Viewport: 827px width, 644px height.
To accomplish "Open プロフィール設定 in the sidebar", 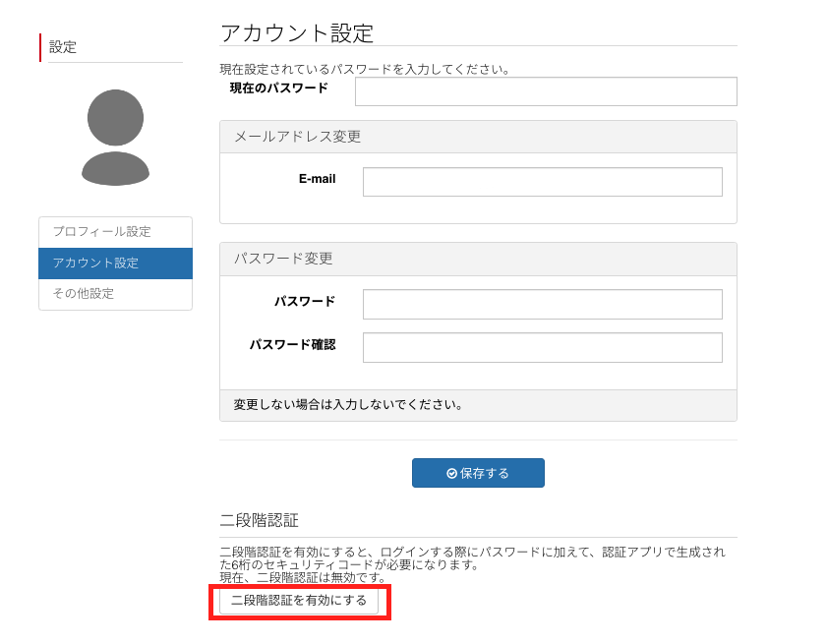I will click(x=115, y=232).
